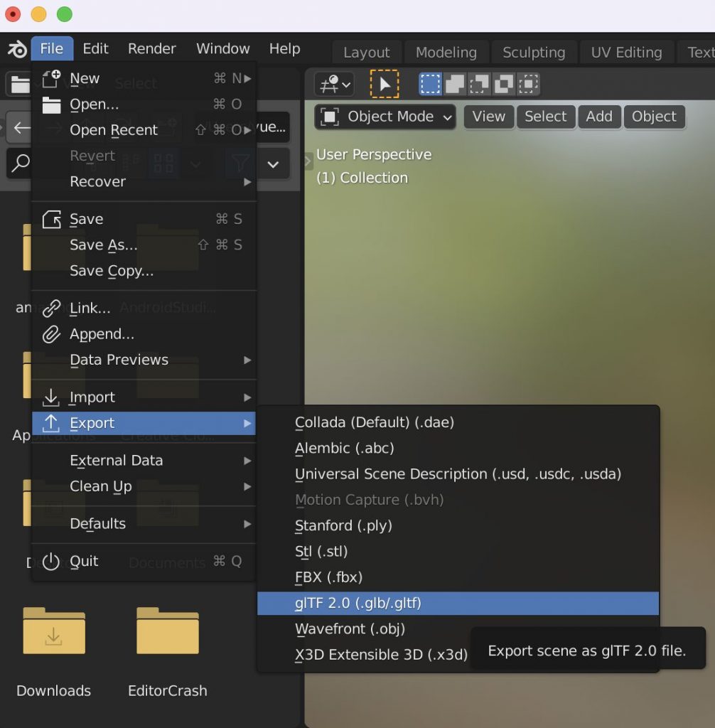Set selection mode to subtract
The width and height of the screenshot is (715, 728).
click(479, 84)
